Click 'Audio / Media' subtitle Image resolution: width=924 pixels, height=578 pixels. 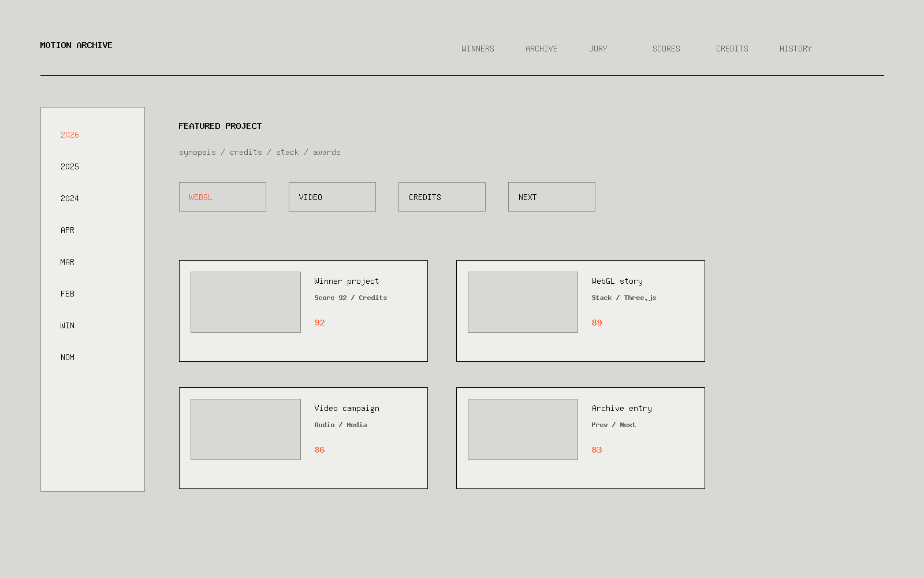point(341,425)
